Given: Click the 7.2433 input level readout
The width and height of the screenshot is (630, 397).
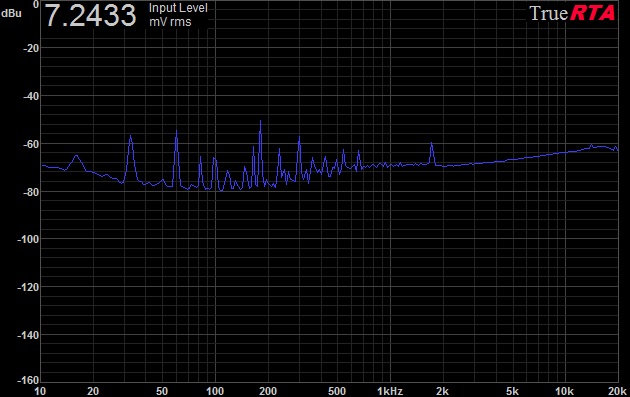Looking at the screenshot, I should 90,16.
